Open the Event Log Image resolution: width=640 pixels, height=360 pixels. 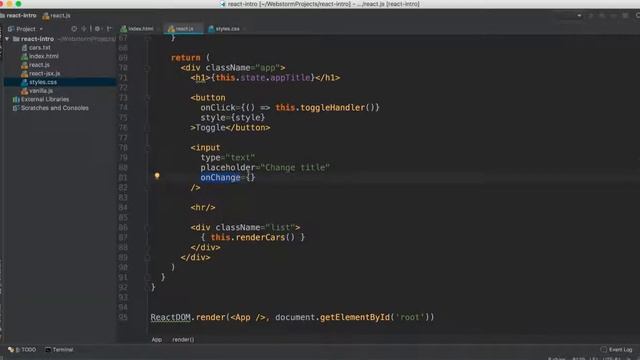pyautogui.click(x=617, y=350)
